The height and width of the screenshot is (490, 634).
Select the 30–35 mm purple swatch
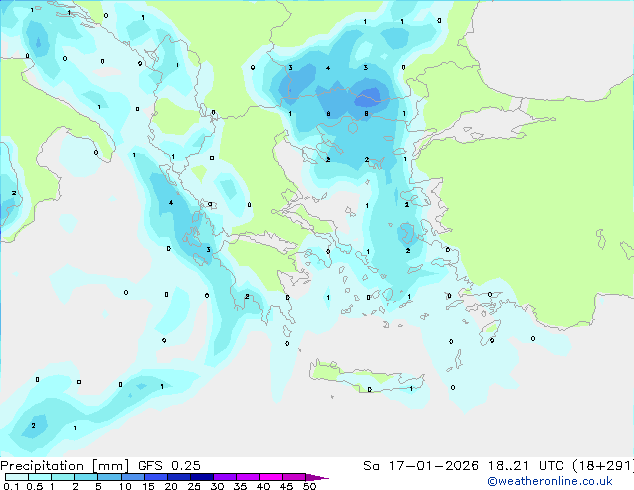(224, 477)
